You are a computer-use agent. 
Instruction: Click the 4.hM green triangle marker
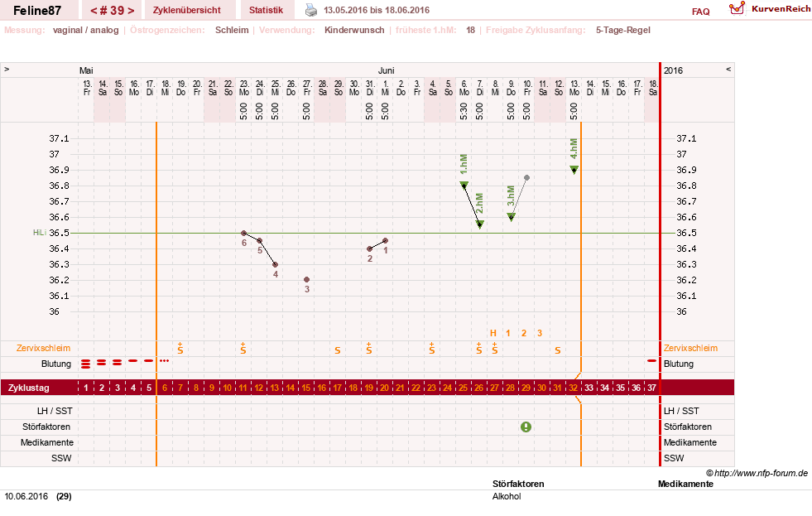tap(574, 170)
